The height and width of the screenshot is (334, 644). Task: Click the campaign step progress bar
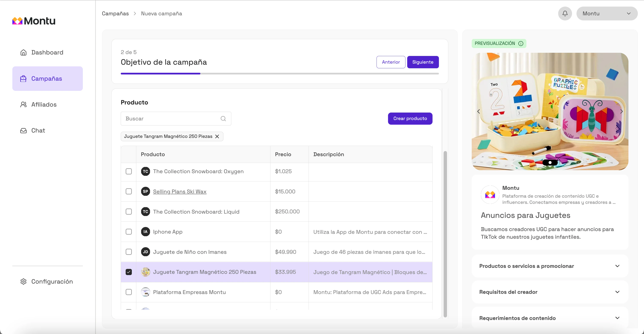[279, 73]
